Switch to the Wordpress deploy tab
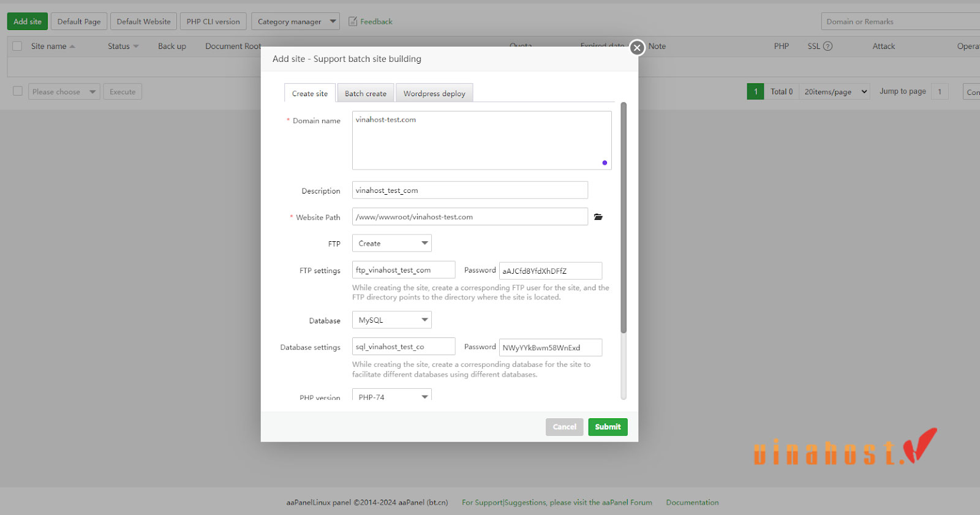 [x=434, y=93]
